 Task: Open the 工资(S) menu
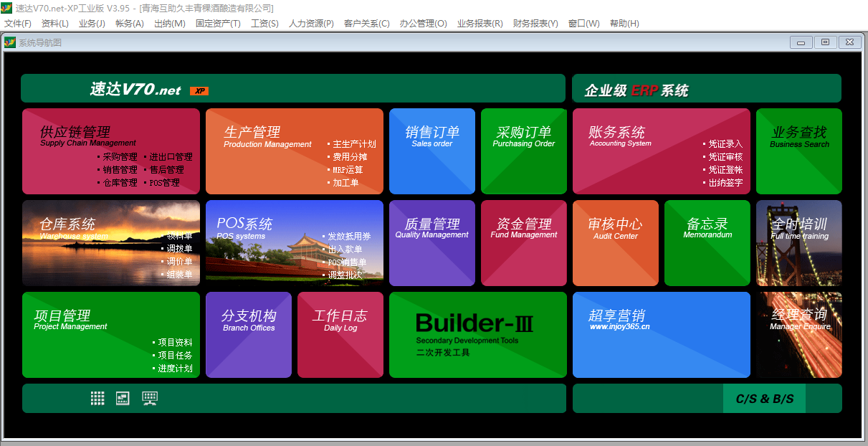[x=264, y=24]
